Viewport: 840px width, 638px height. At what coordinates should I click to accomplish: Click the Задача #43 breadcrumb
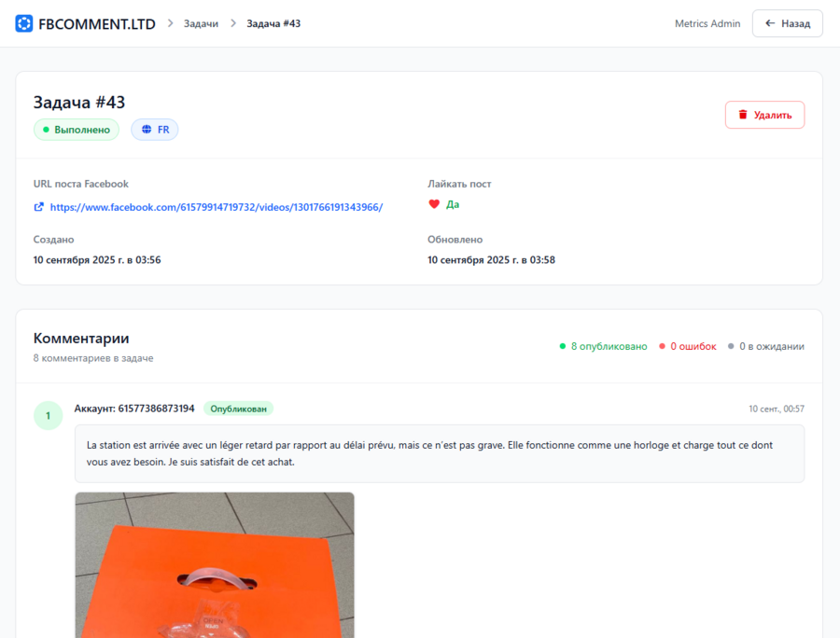(x=273, y=23)
